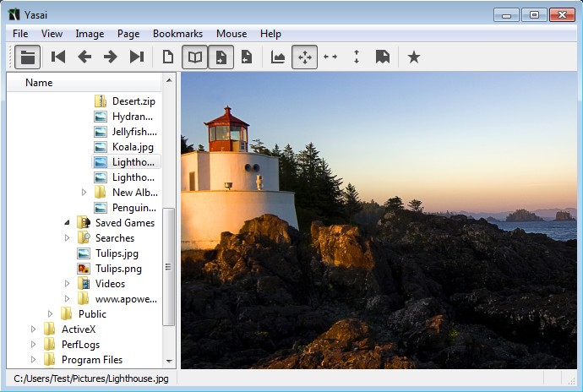Select single page view icon
The image size is (583, 392).
click(x=168, y=57)
